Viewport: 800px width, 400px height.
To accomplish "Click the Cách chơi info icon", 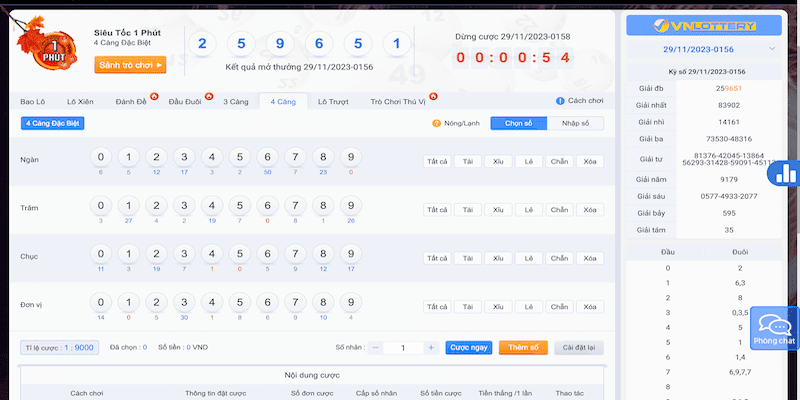I will tap(560, 101).
